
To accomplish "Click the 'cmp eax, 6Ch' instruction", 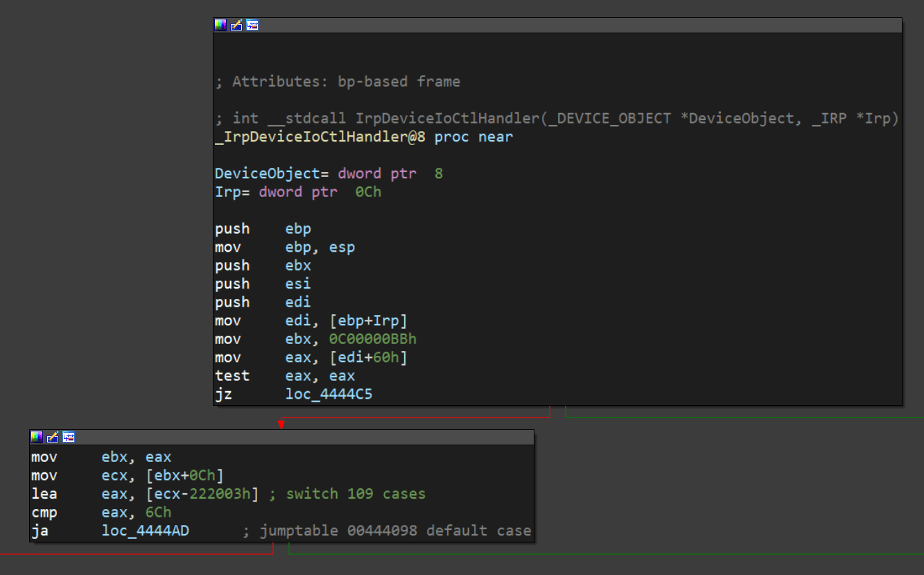I will [101, 513].
